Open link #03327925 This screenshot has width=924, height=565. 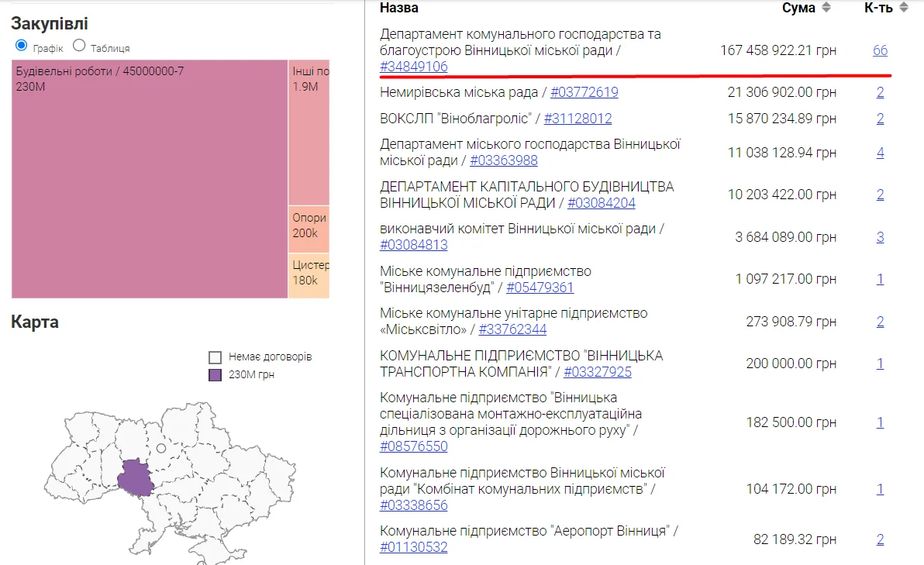point(598,372)
